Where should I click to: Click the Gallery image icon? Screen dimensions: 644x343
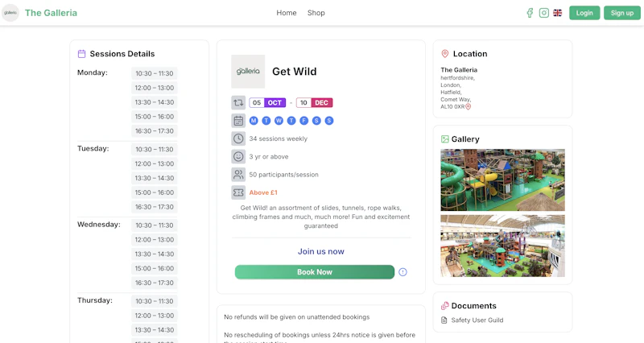(x=445, y=139)
